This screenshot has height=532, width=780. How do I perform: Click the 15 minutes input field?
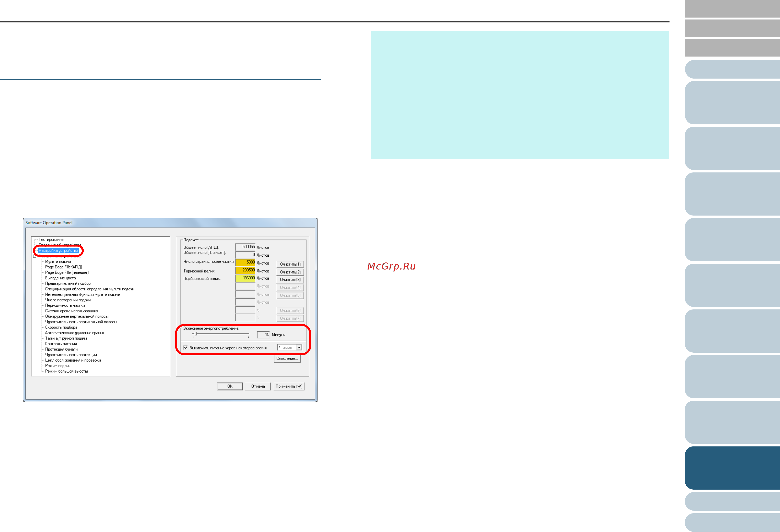263,334
